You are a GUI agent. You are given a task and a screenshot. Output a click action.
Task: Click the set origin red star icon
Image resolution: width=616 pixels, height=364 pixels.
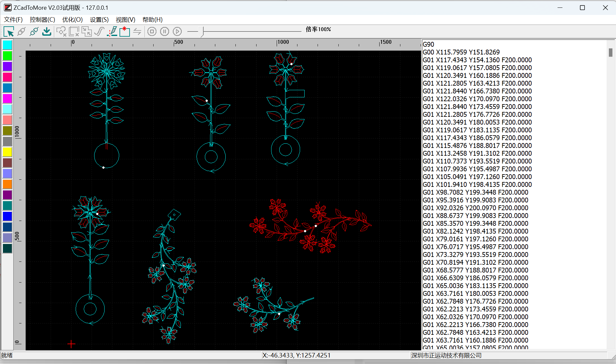[125, 31]
